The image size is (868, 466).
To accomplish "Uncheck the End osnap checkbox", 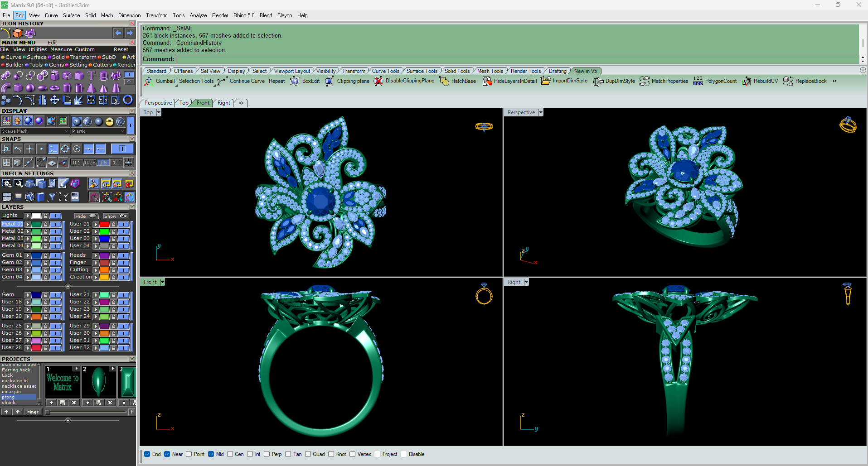I will pyautogui.click(x=147, y=454).
